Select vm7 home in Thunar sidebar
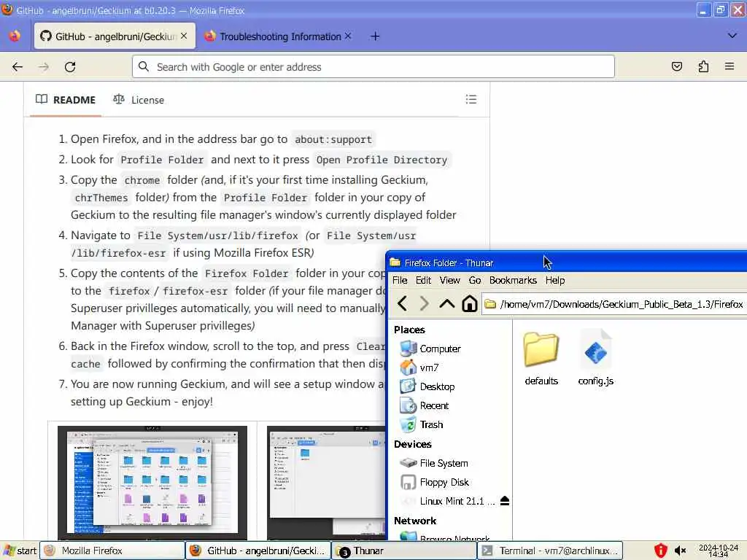This screenshot has height=560, width=747. click(419, 367)
